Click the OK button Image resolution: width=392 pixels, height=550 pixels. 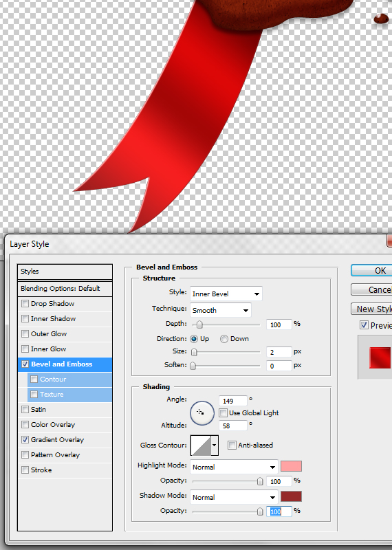pos(371,270)
